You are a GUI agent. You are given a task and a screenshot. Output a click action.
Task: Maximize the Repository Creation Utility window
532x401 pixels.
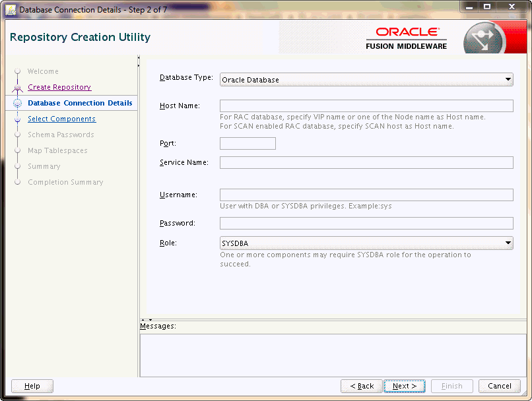[487, 7]
